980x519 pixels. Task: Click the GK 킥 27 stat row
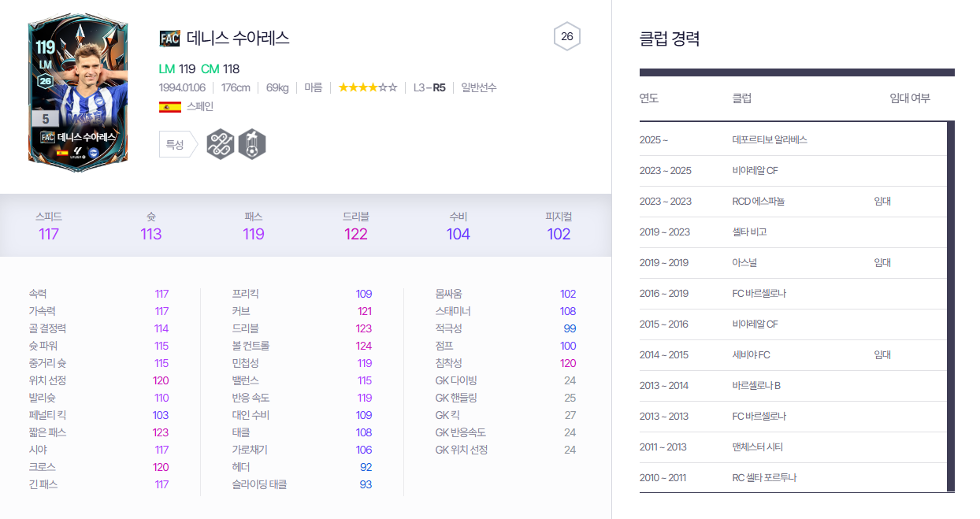pyautogui.click(x=506, y=415)
